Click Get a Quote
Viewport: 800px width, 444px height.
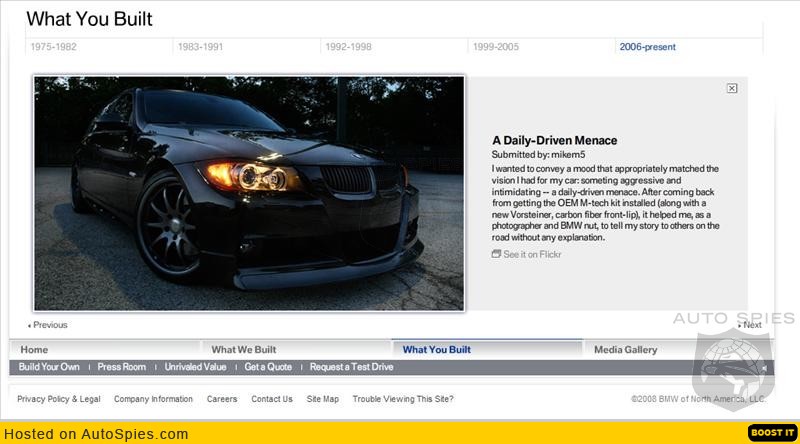pyautogui.click(x=268, y=367)
